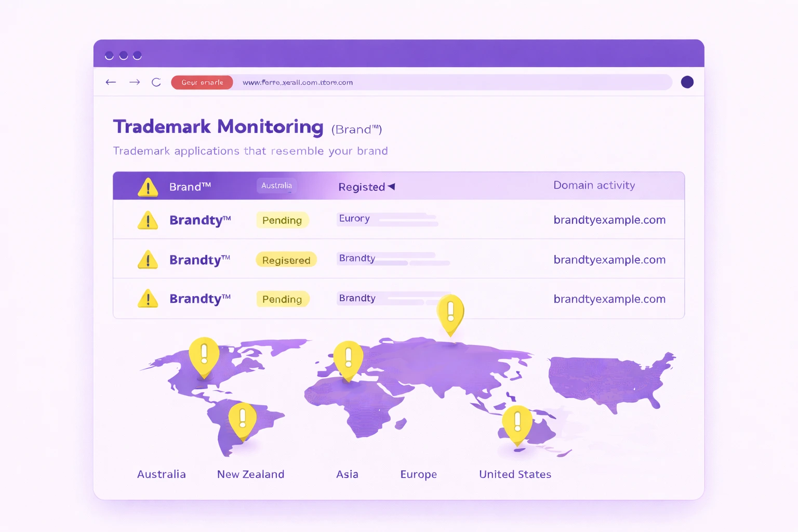This screenshot has height=532, width=798.
Task: Open brandtyexample.com link in the last row
Action: pos(609,299)
